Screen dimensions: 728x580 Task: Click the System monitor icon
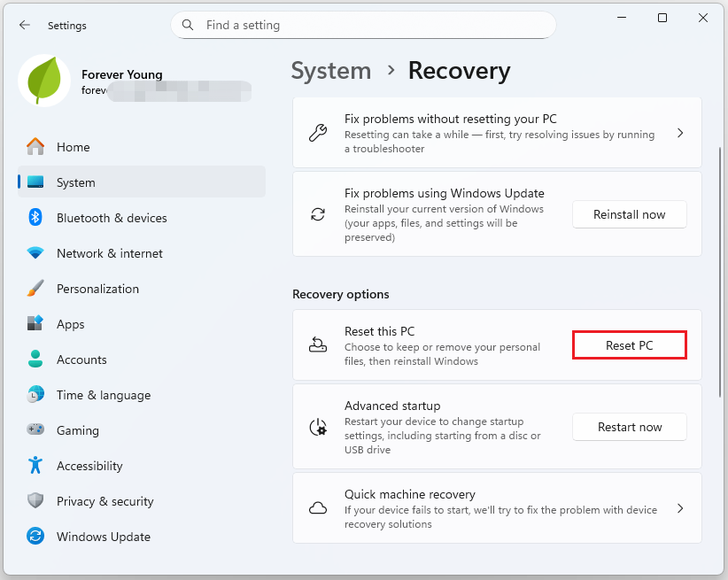coord(35,182)
